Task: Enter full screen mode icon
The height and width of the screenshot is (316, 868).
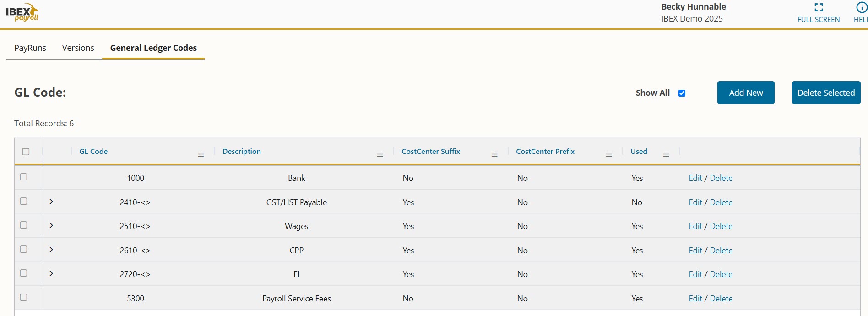Action: pos(819,7)
